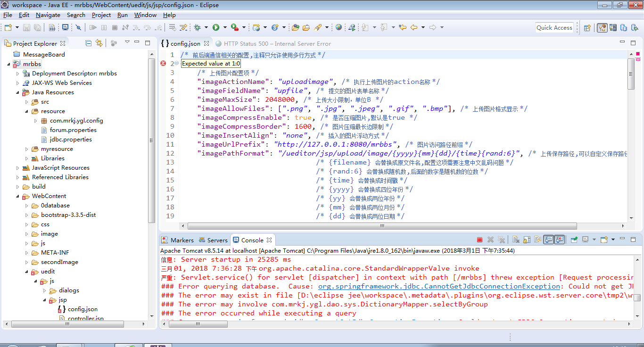Toggle Scroll Lock in the Console
This screenshot has width=644, height=347.
coord(527,240)
